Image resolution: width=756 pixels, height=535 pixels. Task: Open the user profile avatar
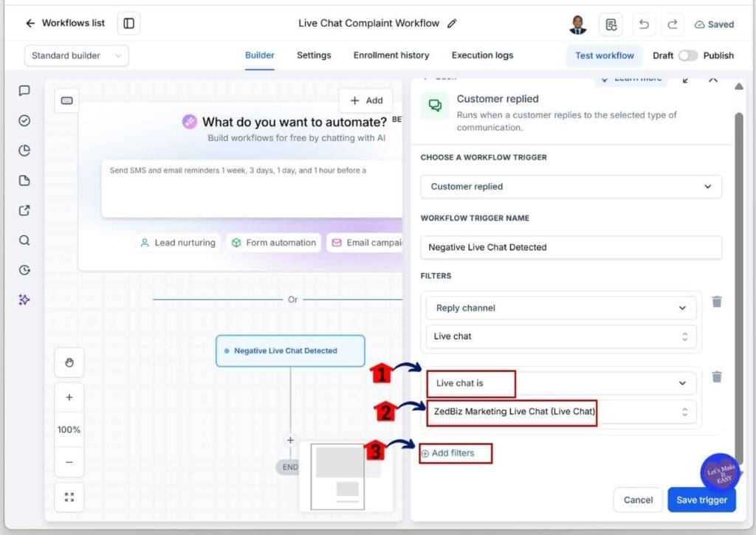[x=577, y=24]
